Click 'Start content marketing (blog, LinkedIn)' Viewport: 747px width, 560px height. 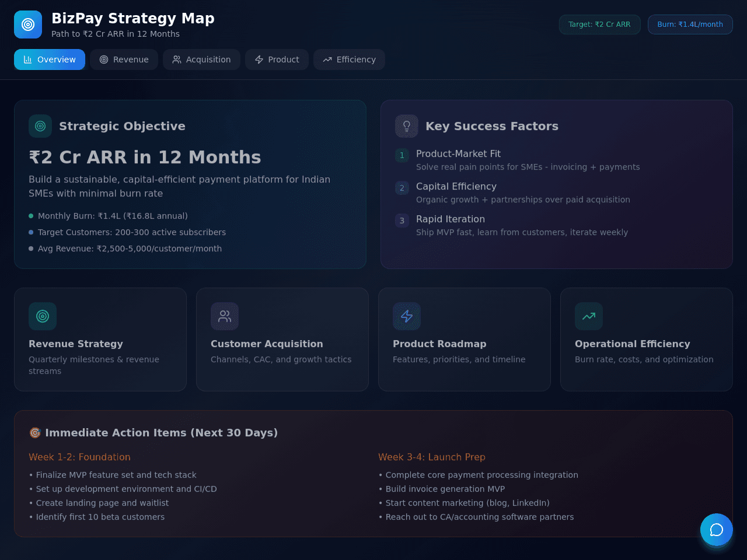tap(467, 503)
